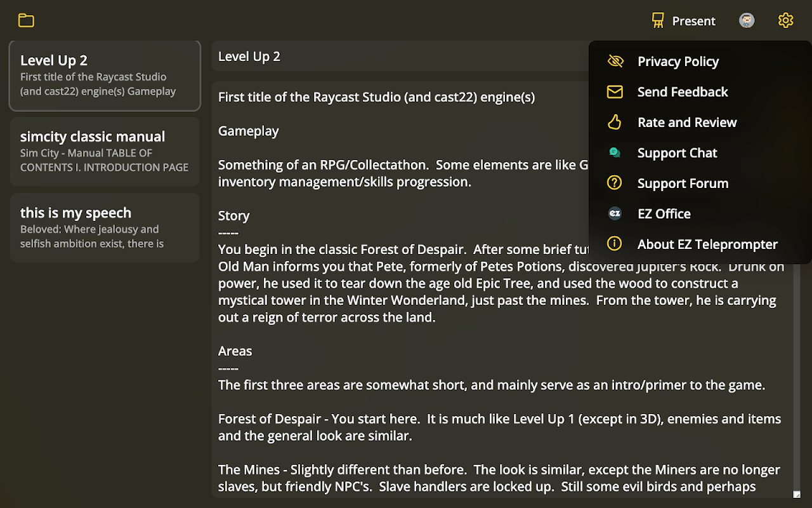Click the EZ Office logo icon
The height and width of the screenshot is (508, 812).
coord(615,214)
